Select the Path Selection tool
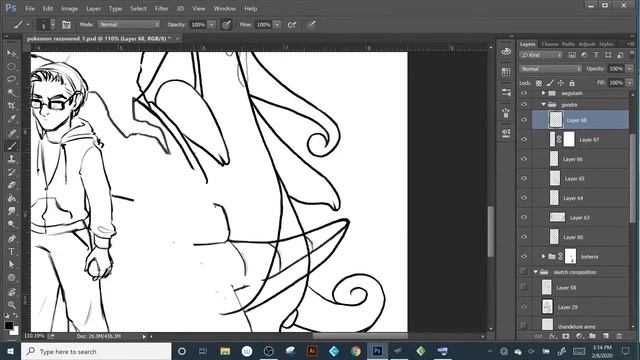Image resolution: width=640 pixels, height=360 pixels. tap(11, 264)
